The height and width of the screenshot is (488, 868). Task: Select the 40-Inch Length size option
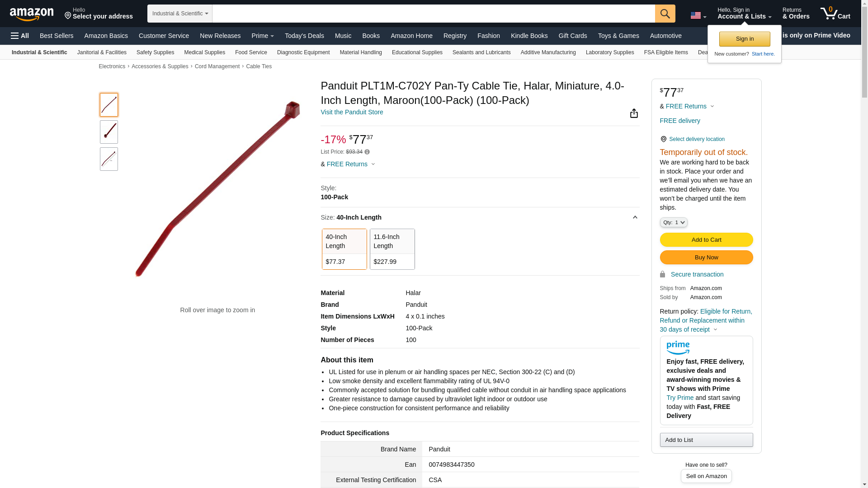tap(344, 249)
